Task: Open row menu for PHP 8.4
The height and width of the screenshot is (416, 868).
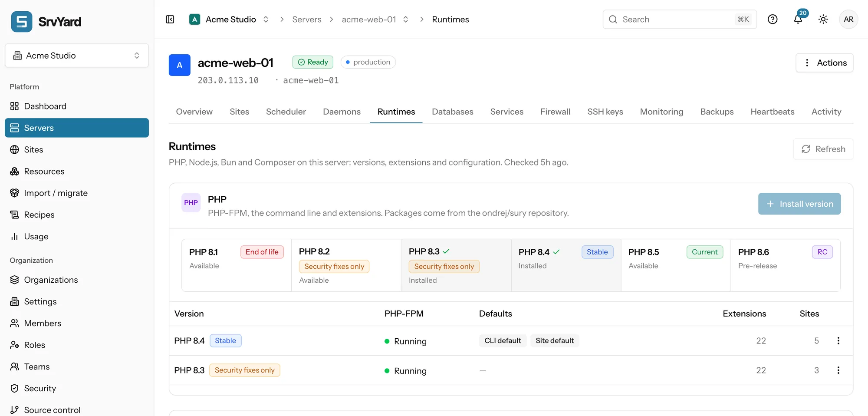Action: point(838,341)
